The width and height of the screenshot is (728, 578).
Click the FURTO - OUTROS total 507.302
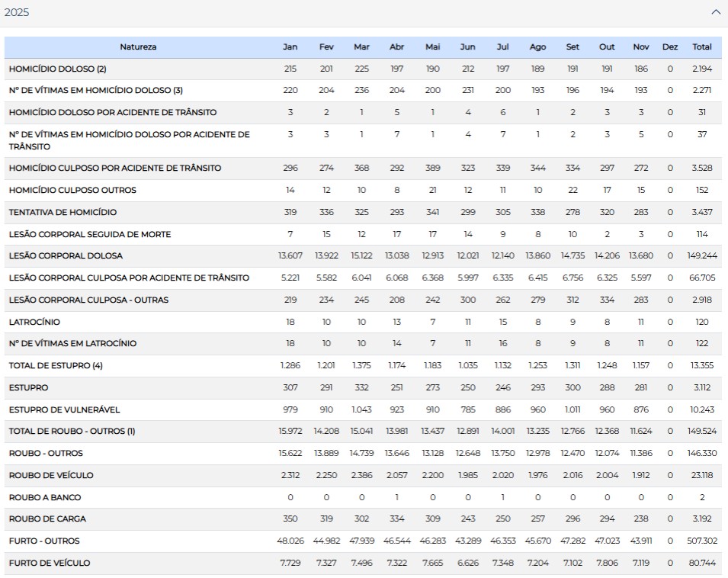701,541
